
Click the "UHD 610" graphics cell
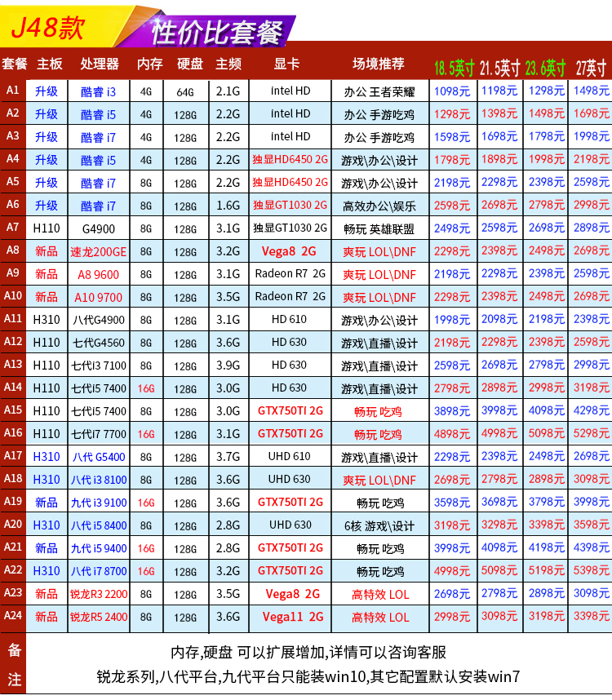pos(289,456)
